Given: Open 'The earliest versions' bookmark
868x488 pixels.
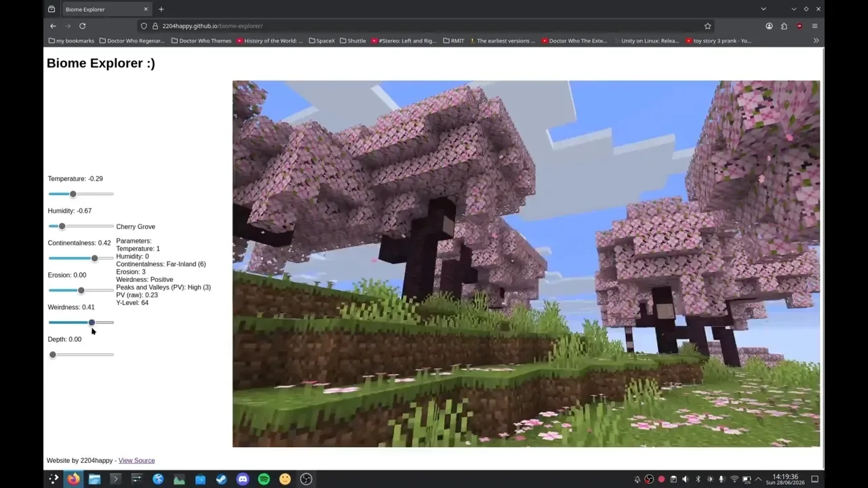Looking at the screenshot, I should (x=502, y=41).
